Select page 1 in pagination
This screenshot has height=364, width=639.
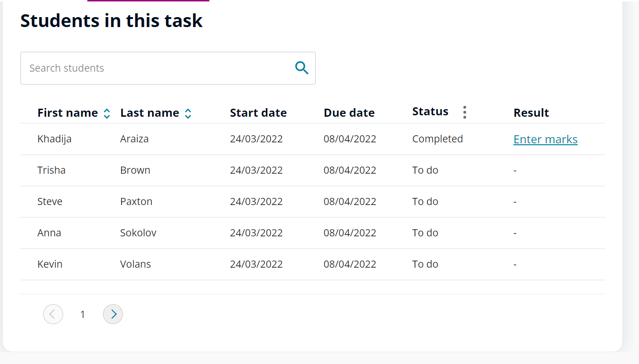(x=83, y=314)
